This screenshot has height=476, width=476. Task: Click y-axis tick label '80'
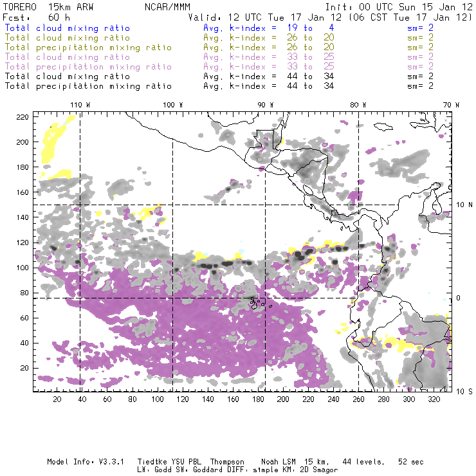click(24, 293)
